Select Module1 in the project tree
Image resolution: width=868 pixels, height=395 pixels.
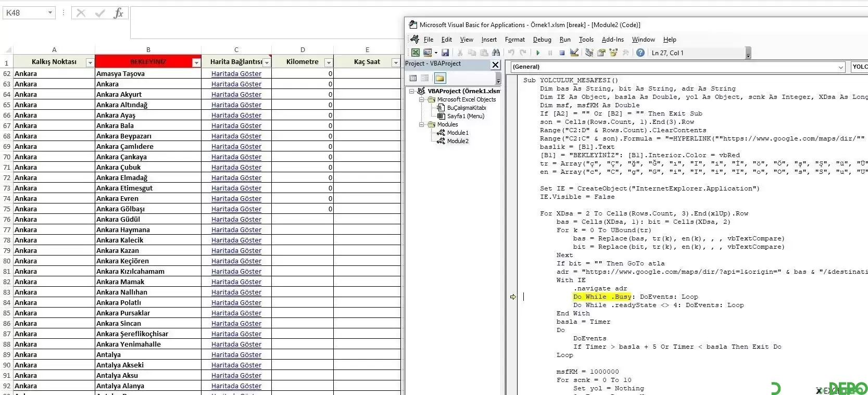click(x=458, y=133)
